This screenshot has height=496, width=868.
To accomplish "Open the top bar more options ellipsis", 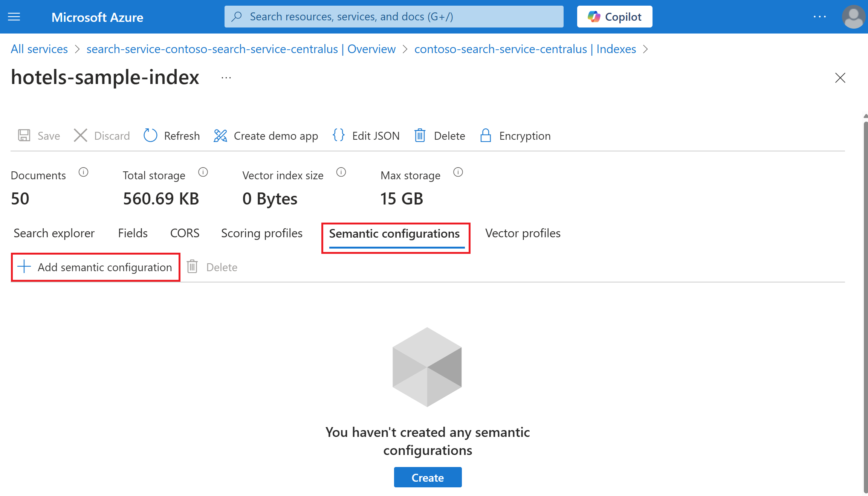I will 819,17.
